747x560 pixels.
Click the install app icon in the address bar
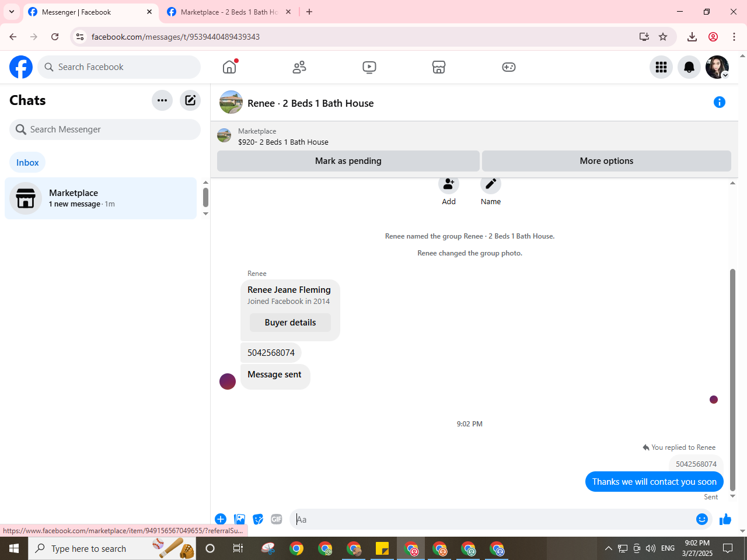tap(644, 37)
